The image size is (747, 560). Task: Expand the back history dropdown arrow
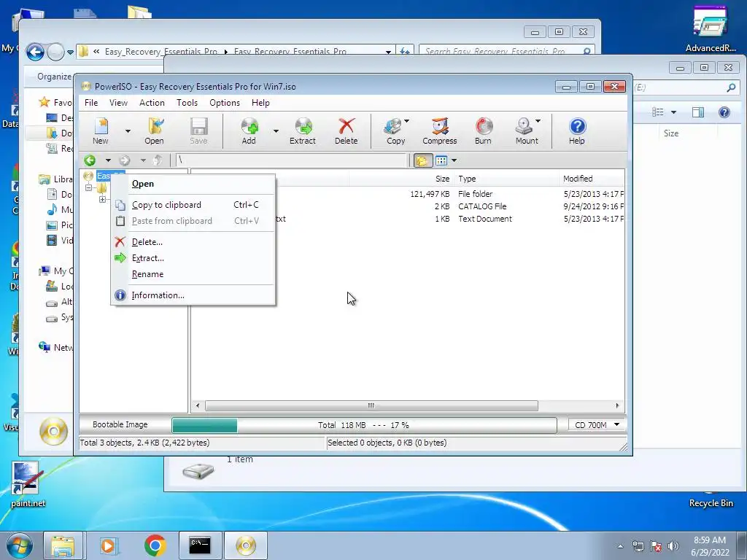pos(108,160)
